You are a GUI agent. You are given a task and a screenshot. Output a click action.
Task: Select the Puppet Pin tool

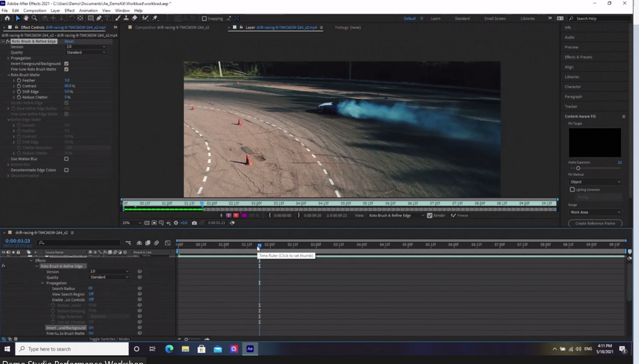(155, 18)
